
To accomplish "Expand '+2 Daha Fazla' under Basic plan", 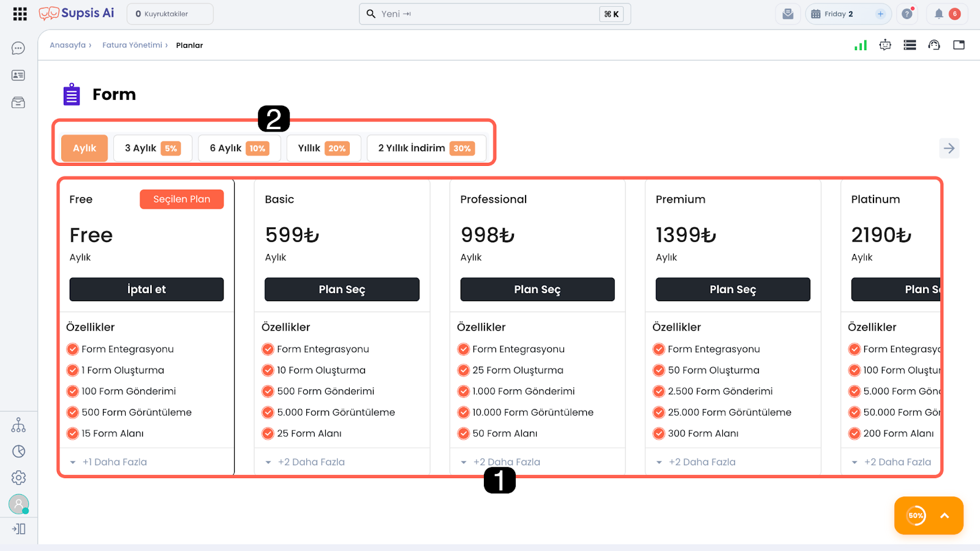I will click(311, 462).
